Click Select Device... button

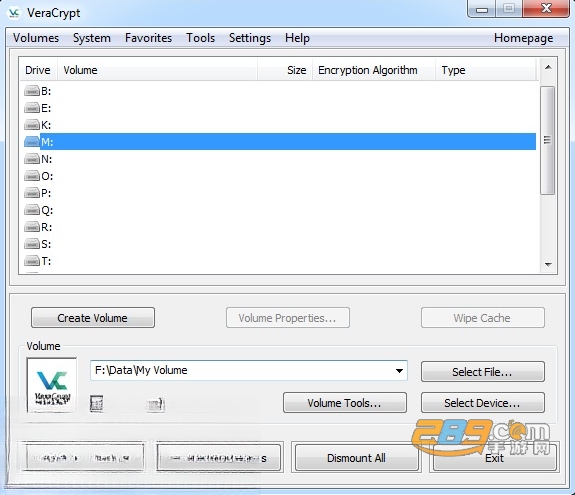click(x=483, y=403)
